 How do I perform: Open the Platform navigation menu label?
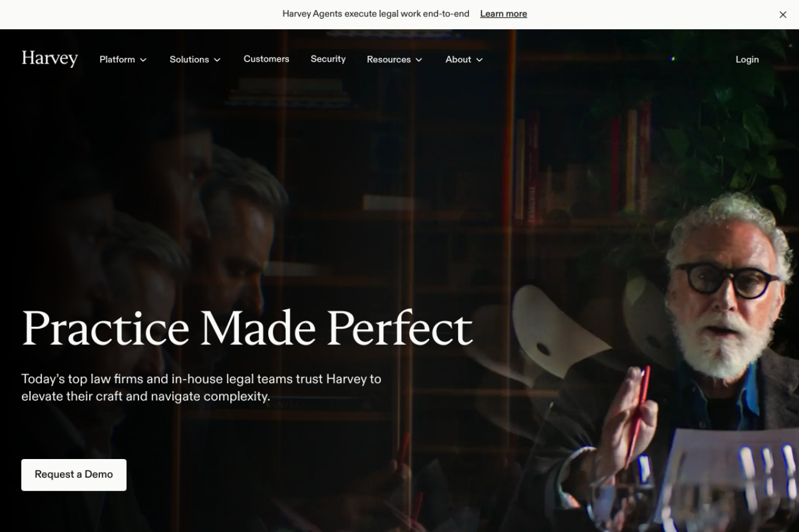117,59
